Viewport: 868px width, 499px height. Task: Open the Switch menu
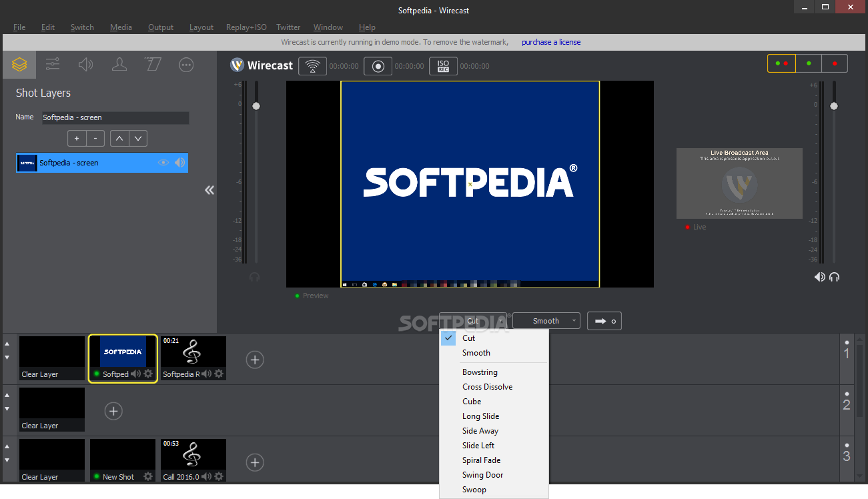pyautogui.click(x=82, y=27)
